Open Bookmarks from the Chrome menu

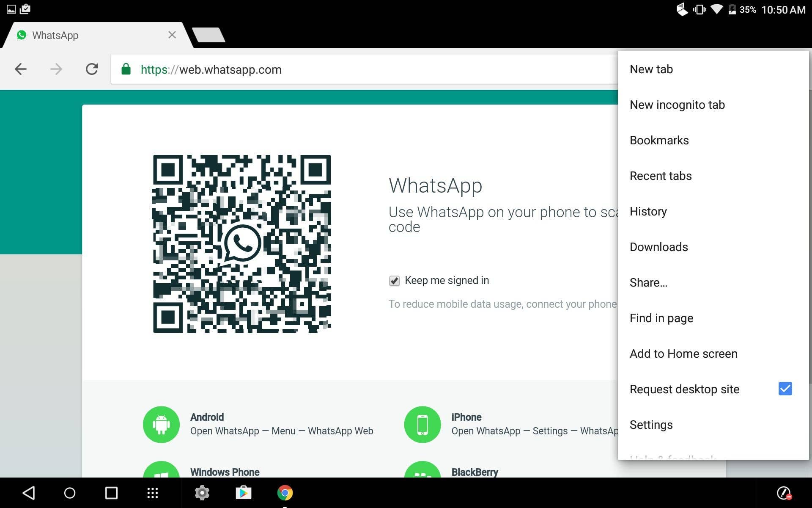[659, 140]
